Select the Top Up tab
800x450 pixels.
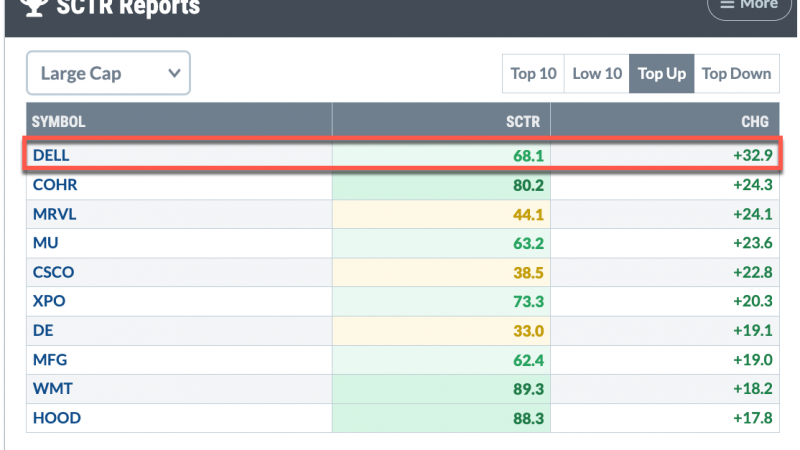(x=662, y=73)
